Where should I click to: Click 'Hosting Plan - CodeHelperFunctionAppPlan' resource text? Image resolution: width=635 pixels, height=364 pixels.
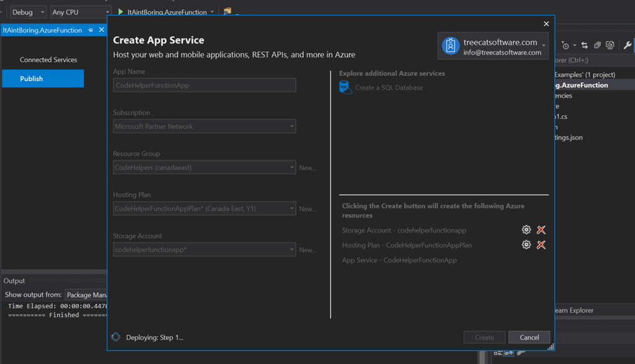(407, 245)
